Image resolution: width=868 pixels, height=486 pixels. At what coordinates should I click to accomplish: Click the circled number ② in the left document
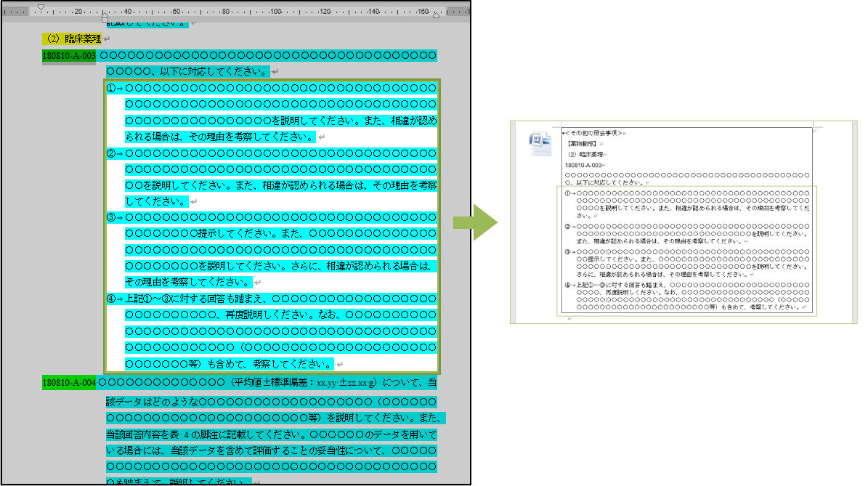pyautogui.click(x=111, y=153)
